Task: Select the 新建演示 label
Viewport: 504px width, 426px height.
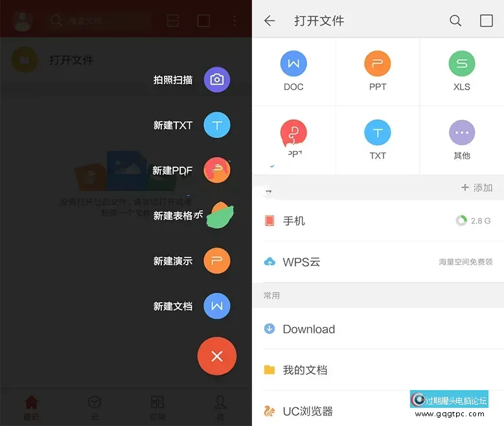Action: 173,261
